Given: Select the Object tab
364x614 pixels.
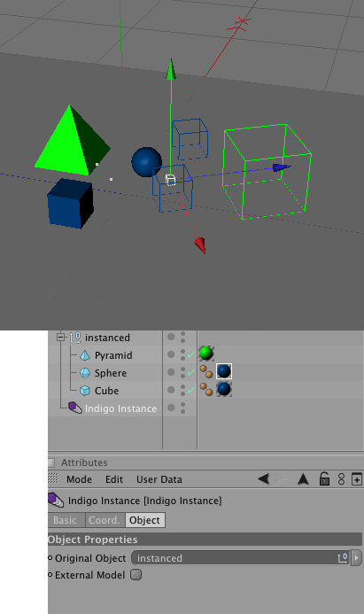Looking at the screenshot, I should click(x=145, y=520).
